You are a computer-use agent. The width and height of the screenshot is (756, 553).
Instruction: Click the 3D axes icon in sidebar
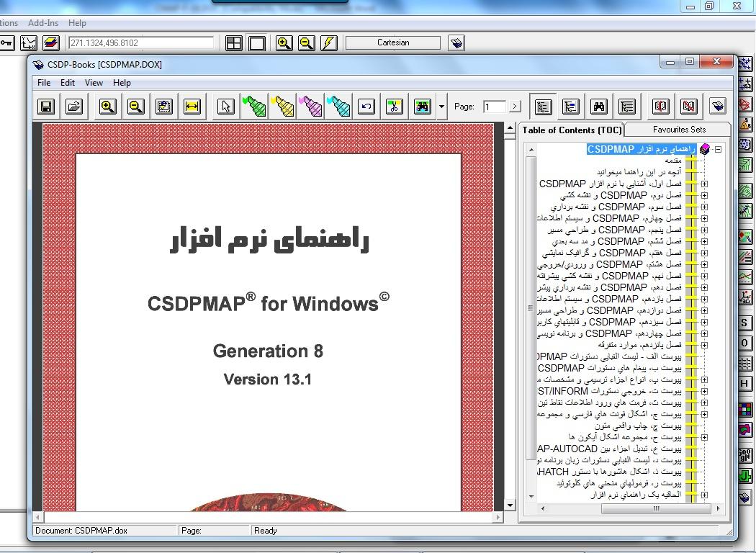point(745,297)
